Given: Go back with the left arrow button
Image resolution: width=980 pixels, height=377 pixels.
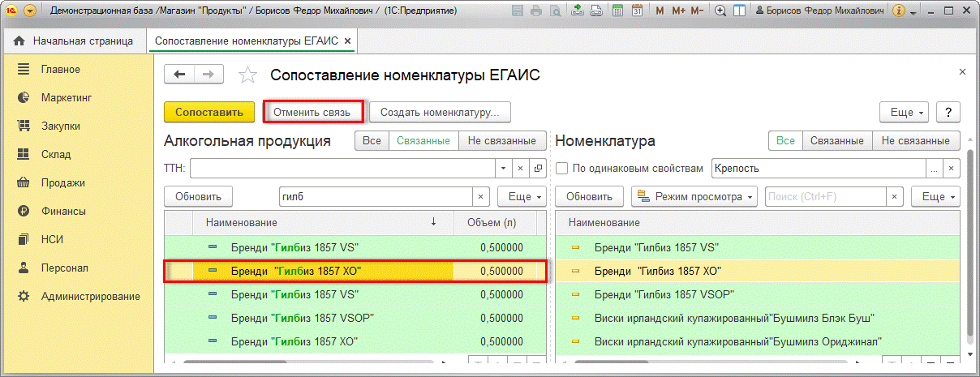Looking at the screenshot, I should click(179, 74).
